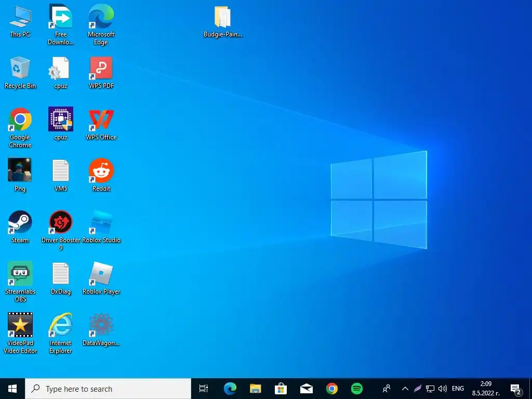Click the 'Type here to search' box
The width and height of the screenshot is (532, 399).
coord(108,389)
